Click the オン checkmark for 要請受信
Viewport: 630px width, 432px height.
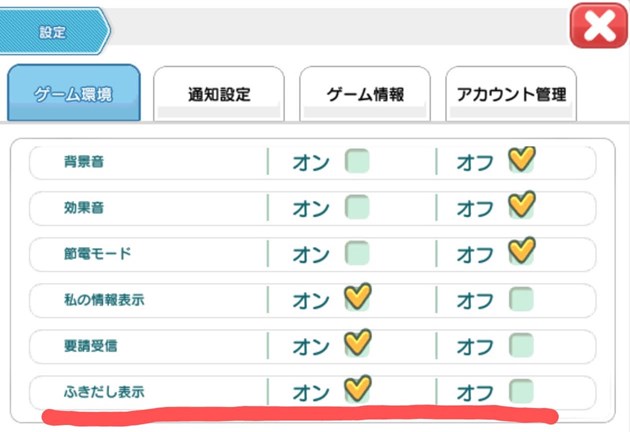[x=357, y=345]
